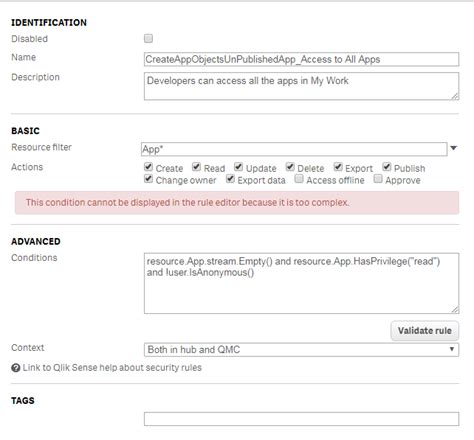Open Qlik Sense security rules help link

[x=112, y=368]
